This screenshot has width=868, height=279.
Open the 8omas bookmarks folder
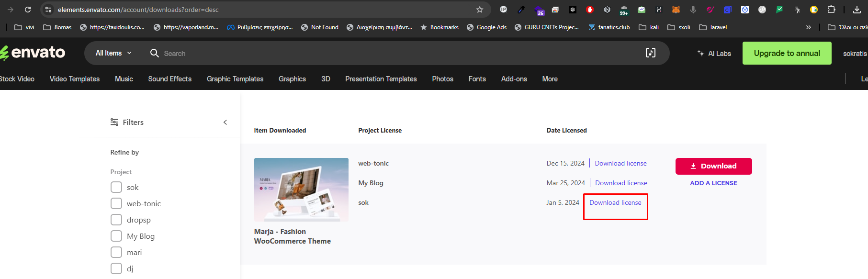click(x=57, y=27)
